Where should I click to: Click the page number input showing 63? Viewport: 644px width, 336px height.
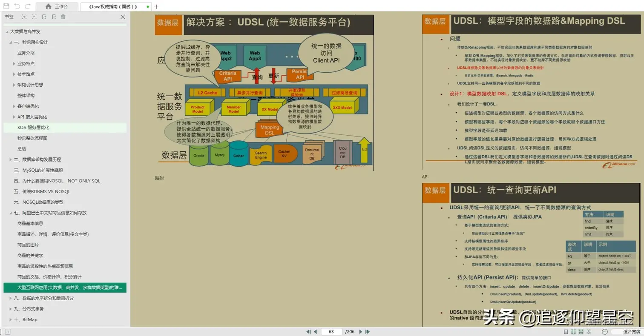coord(331,332)
